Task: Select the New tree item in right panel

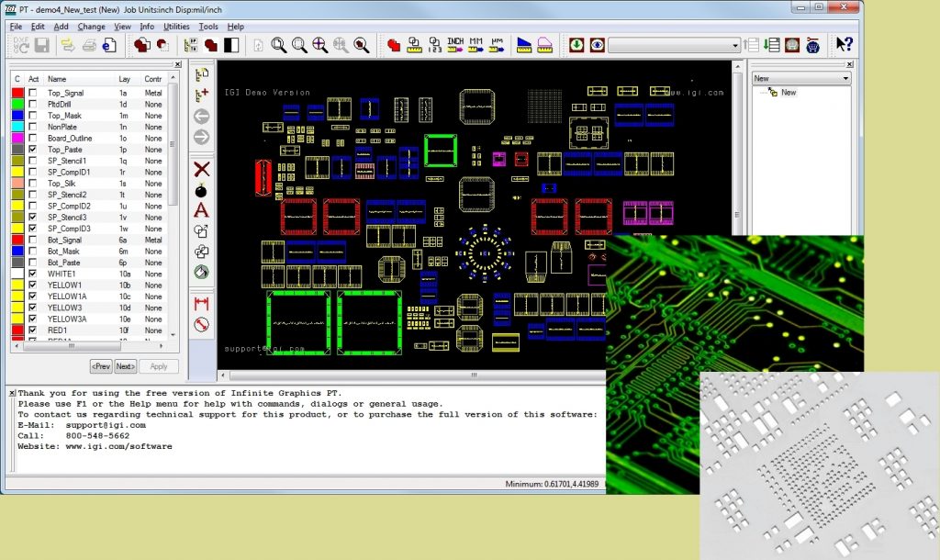Action: pyautogui.click(x=789, y=93)
